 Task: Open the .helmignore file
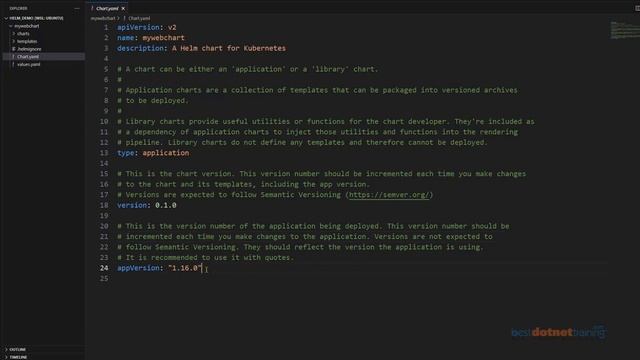point(29,49)
